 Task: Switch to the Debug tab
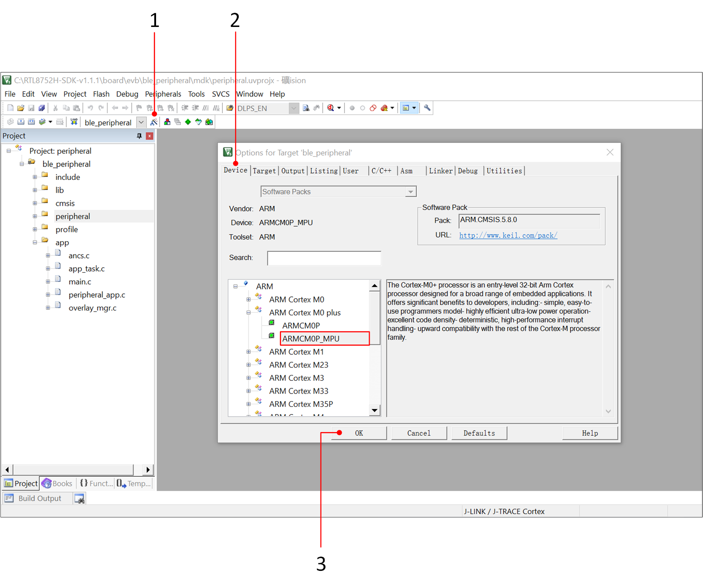click(x=468, y=171)
